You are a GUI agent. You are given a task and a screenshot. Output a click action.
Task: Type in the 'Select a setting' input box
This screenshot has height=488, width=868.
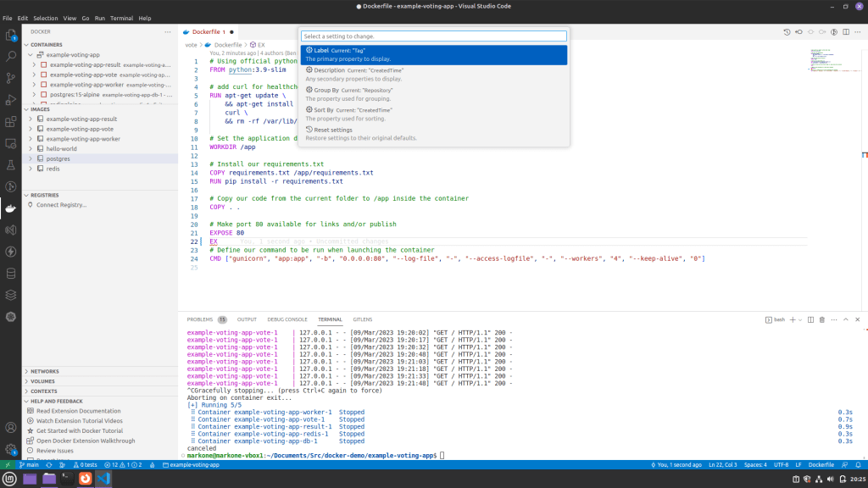[433, 36]
